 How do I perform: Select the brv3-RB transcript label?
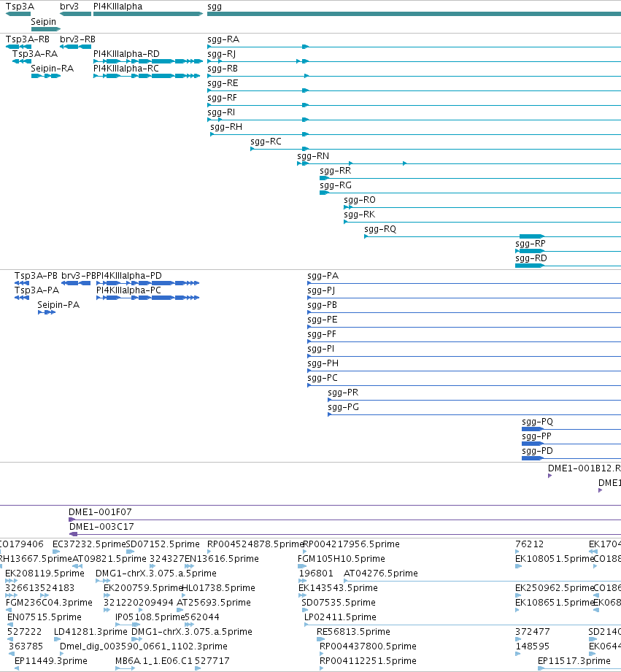tap(77, 39)
